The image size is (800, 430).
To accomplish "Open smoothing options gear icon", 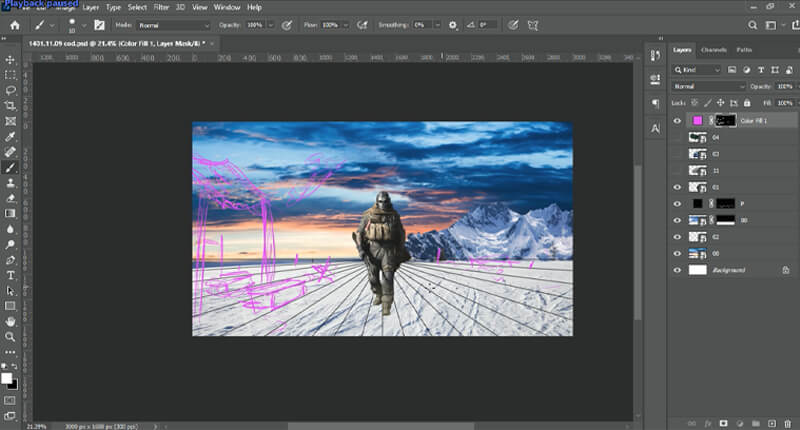I will pyautogui.click(x=453, y=25).
